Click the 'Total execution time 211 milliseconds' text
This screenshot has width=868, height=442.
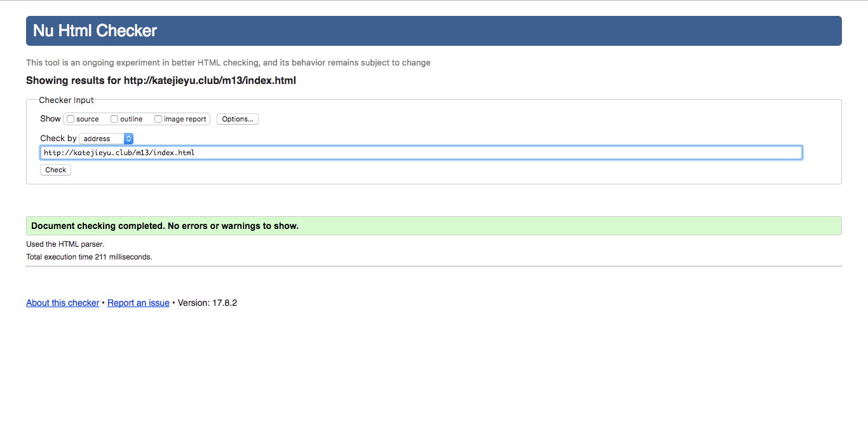(89, 257)
